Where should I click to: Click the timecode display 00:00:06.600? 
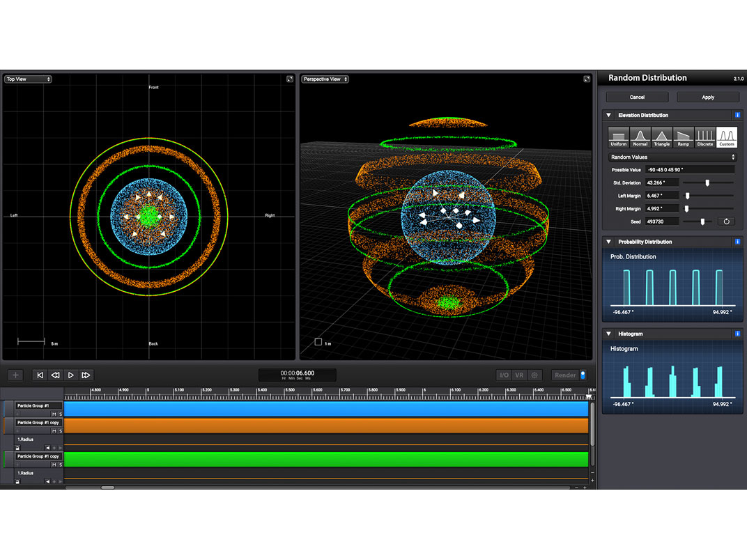point(298,375)
